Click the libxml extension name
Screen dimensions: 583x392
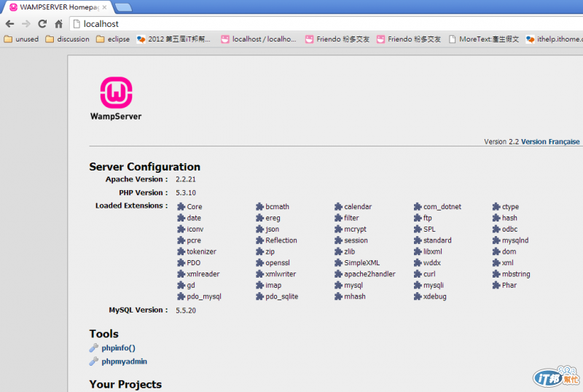433,251
